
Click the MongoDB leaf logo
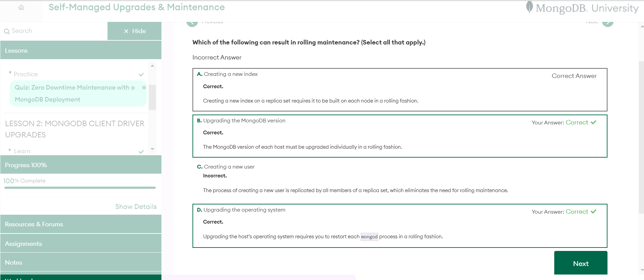click(529, 7)
